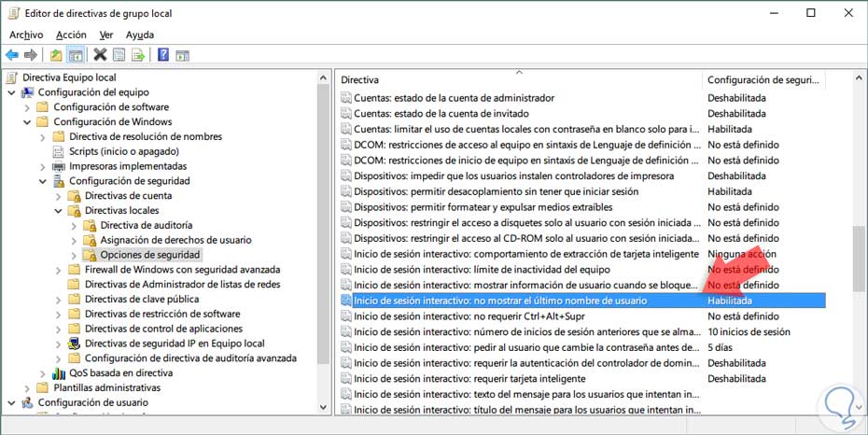Click the left pane scroll-up arrow
Viewport: 868px width, 435px height.
click(x=324, y=78)
